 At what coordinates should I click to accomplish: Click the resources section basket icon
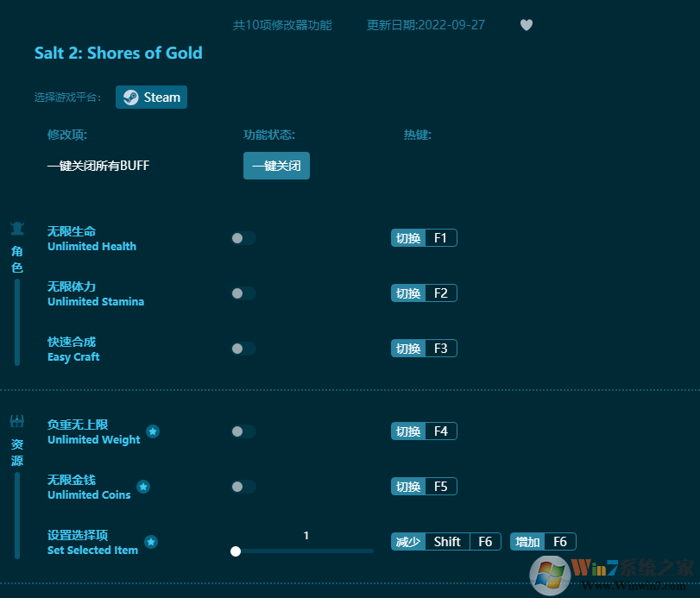click(x=17, y=421)
